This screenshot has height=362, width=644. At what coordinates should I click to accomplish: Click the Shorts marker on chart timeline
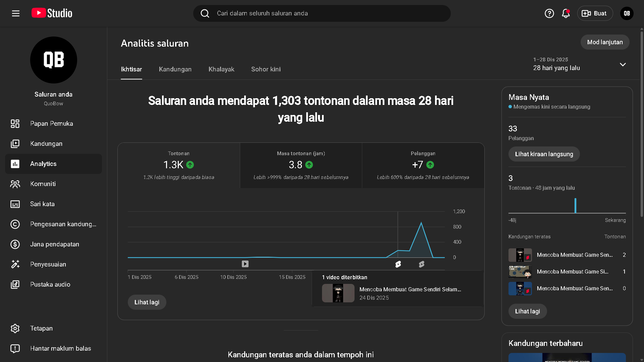[398, 264]
